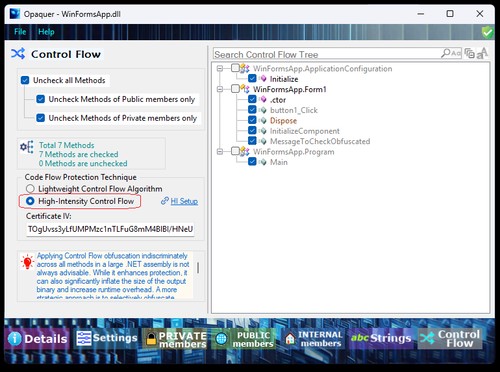Click the tip text scrollbar
The image size is (500, 372).
pyautogui.click(x=198, y=268)
